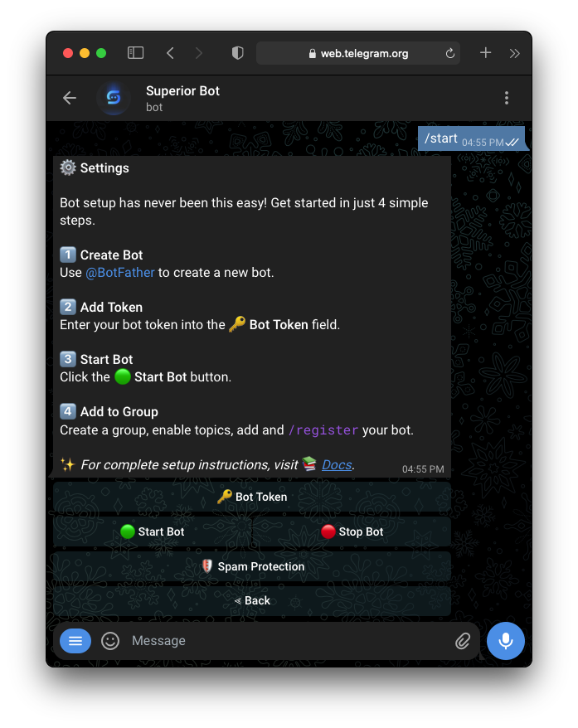Open the bot commands menu button
The image size is (578, 728).
pyautogui.click(x=75, y=641)
